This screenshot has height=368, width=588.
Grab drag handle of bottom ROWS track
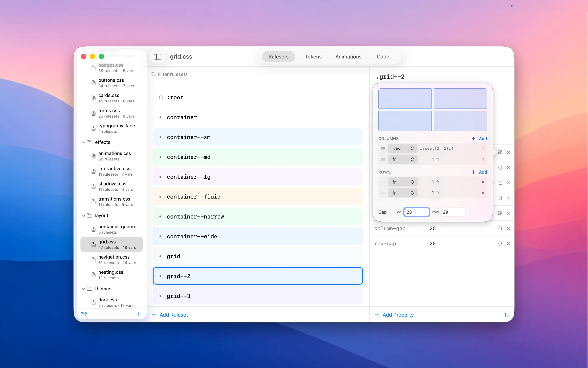383,193
